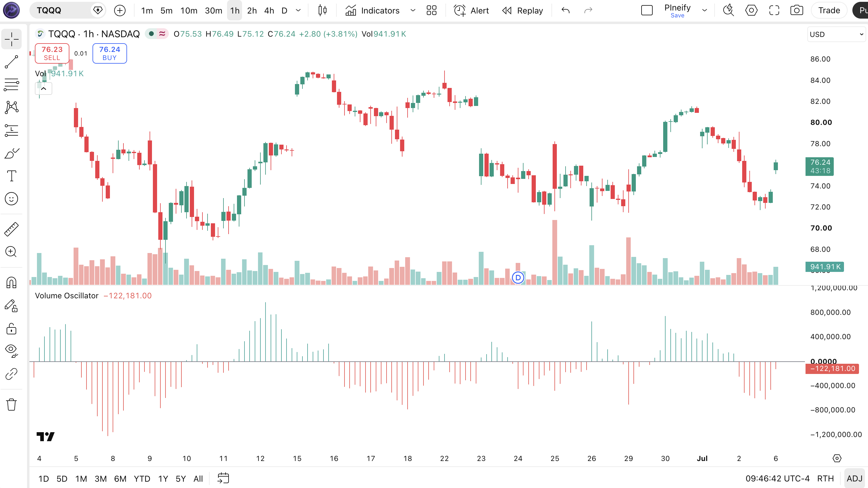Select the trend line drawing tool
This screenshot has width=868, height=488.
11,62
